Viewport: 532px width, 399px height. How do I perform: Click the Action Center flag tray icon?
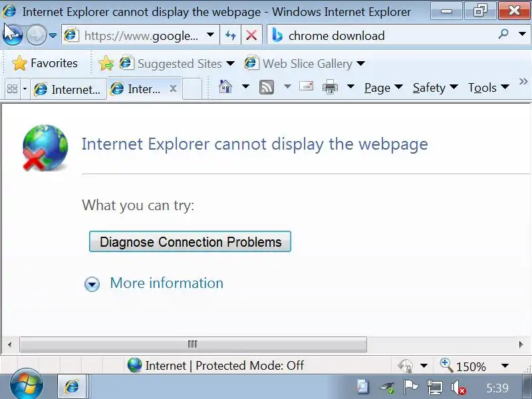pos(410,387)
